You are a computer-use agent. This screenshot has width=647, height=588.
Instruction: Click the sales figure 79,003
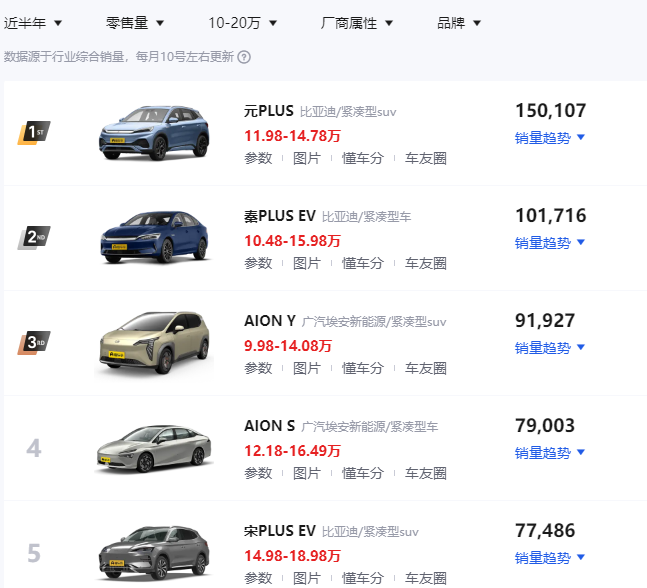click(x=545, y=425)
